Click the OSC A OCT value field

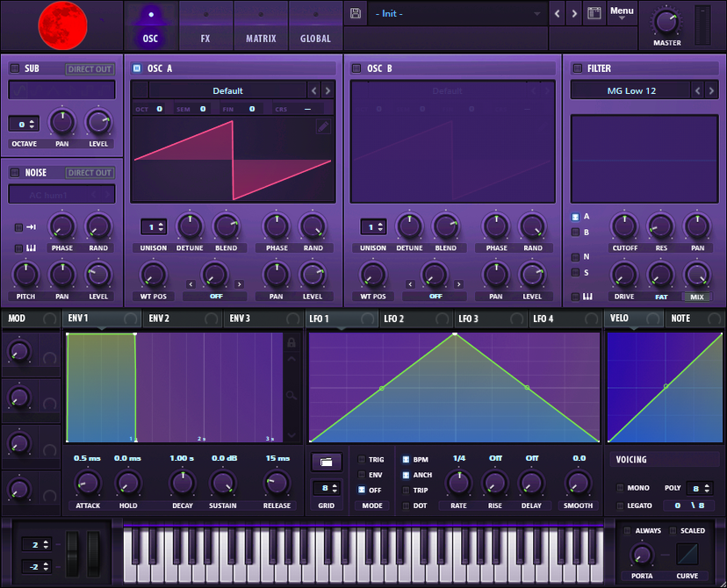[x=160, y=109]
